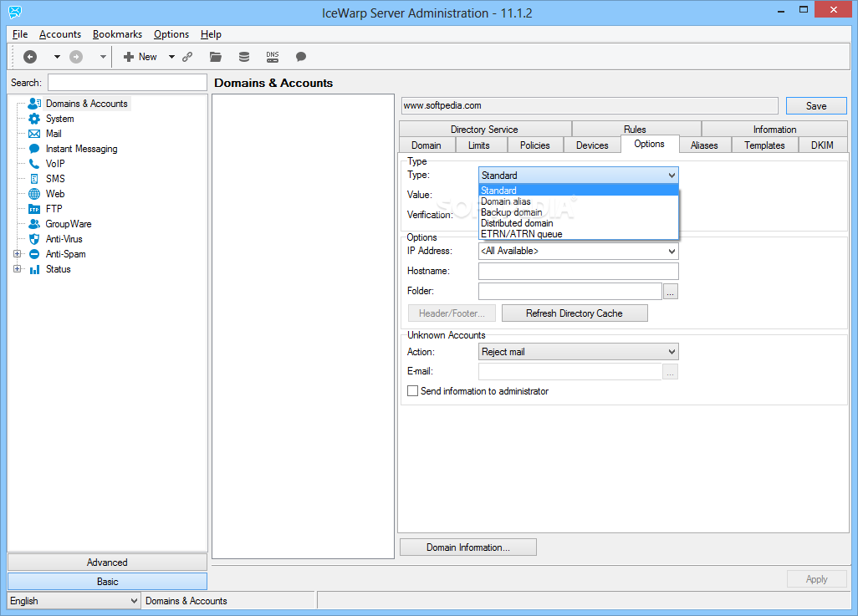Switch to the Domain tab
This screenshot has width=858, height=616.
click(426, 145)
